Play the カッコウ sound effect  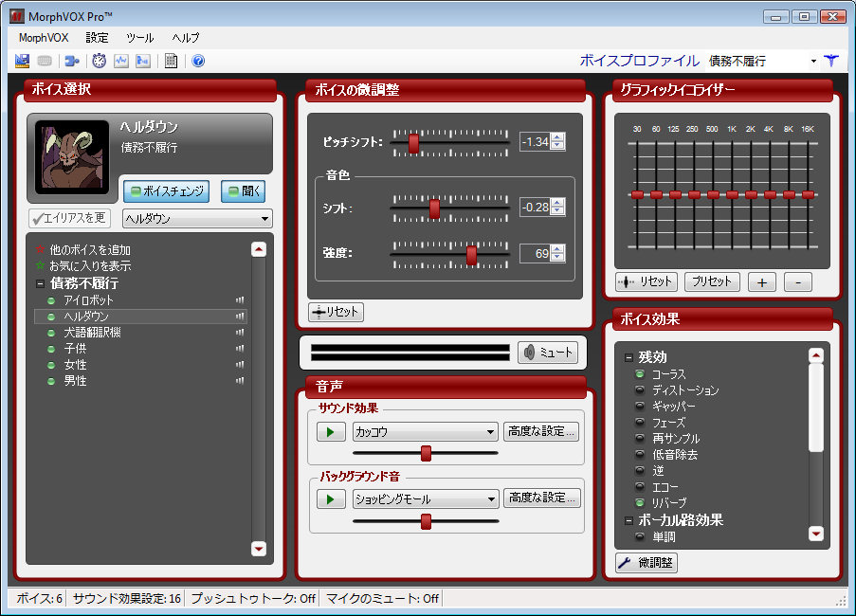tap(331, 432)
